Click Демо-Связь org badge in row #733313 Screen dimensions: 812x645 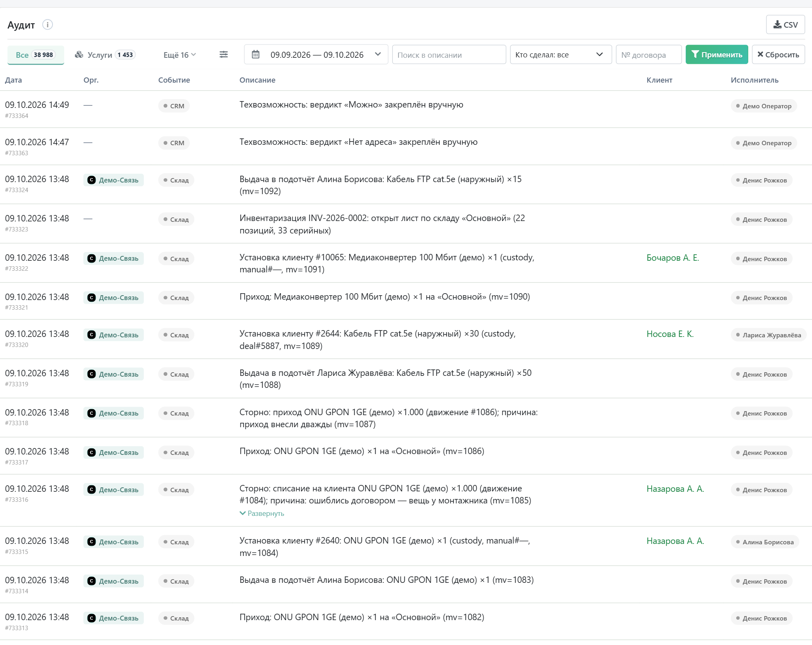[x=113, y=618]
